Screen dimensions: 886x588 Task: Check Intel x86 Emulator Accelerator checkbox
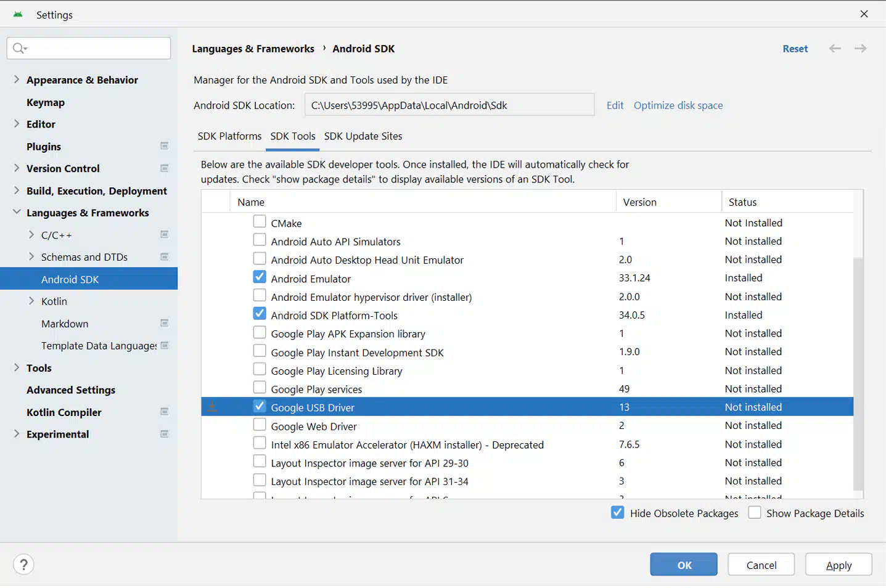click(x=260, y=443)
